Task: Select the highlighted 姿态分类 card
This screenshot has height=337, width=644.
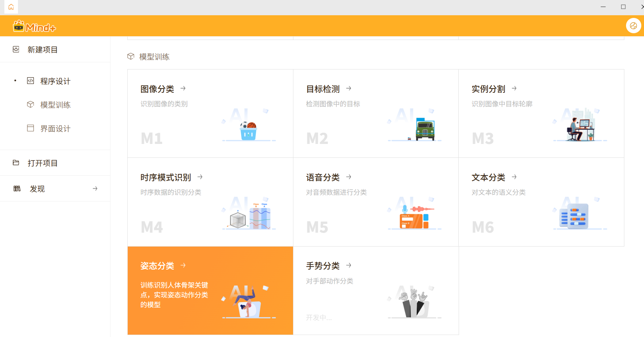Action: pyautogui.click(x=210, y=290)
